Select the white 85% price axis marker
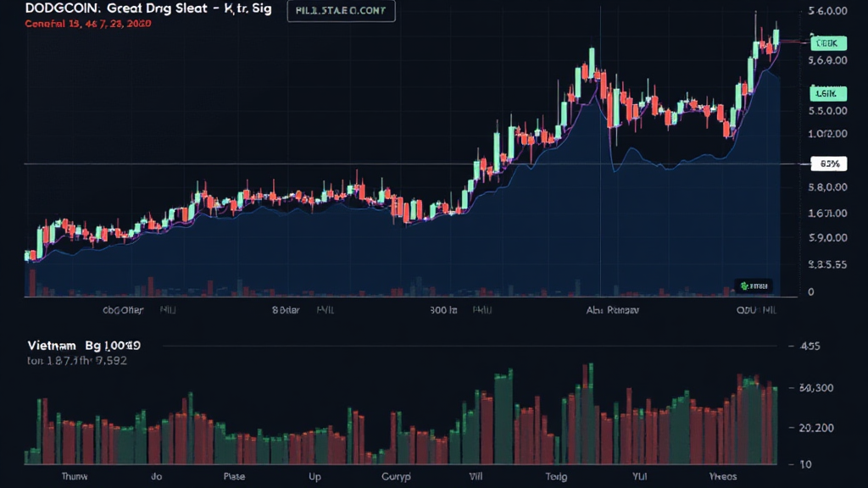This screenshot has width=868, height=488. click(825, 164)
